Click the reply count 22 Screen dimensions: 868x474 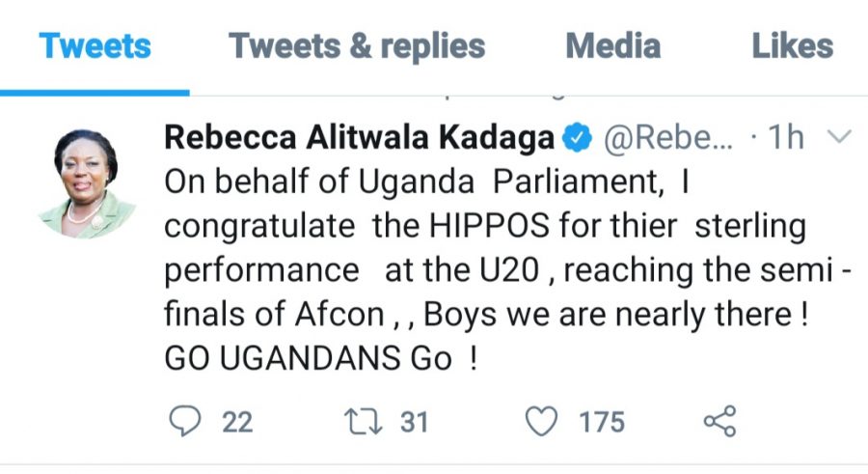click(x=237, y=422)
